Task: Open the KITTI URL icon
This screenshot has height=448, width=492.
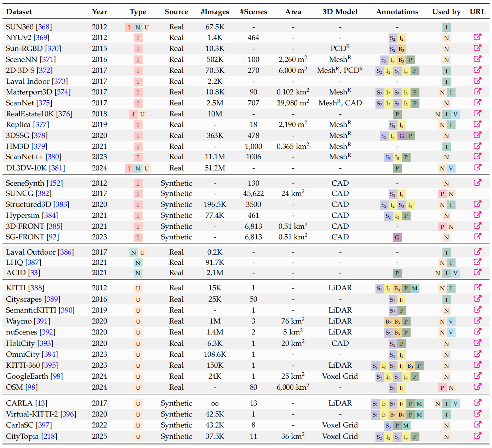Action: point(477,287)
